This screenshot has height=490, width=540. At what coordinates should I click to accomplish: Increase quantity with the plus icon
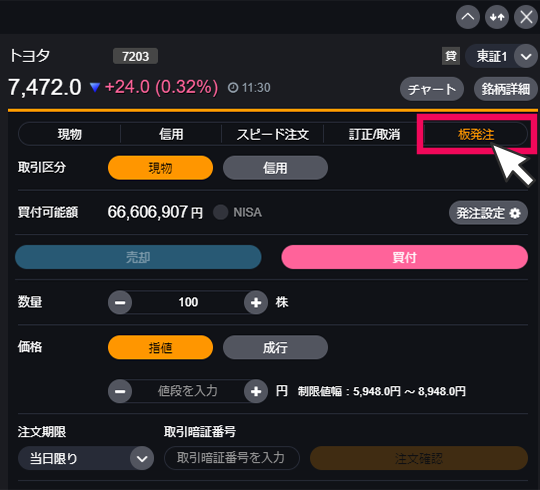[x=256, y=302]
